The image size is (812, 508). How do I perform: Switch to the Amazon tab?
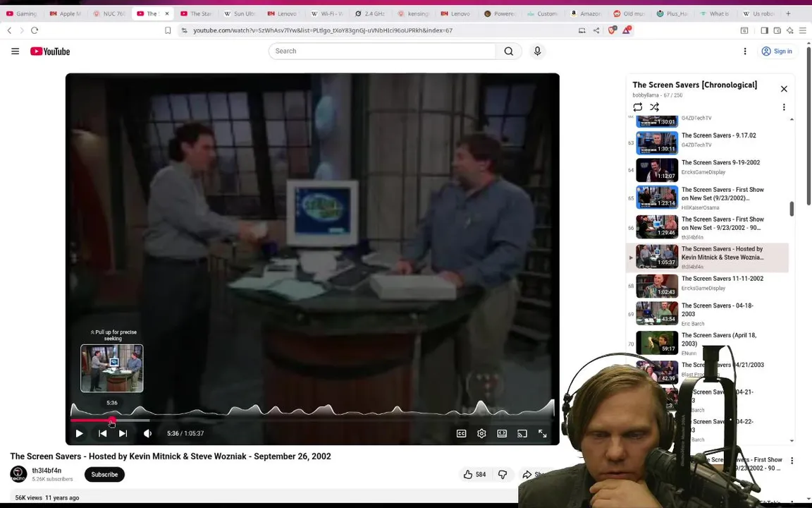click(586, 13)
